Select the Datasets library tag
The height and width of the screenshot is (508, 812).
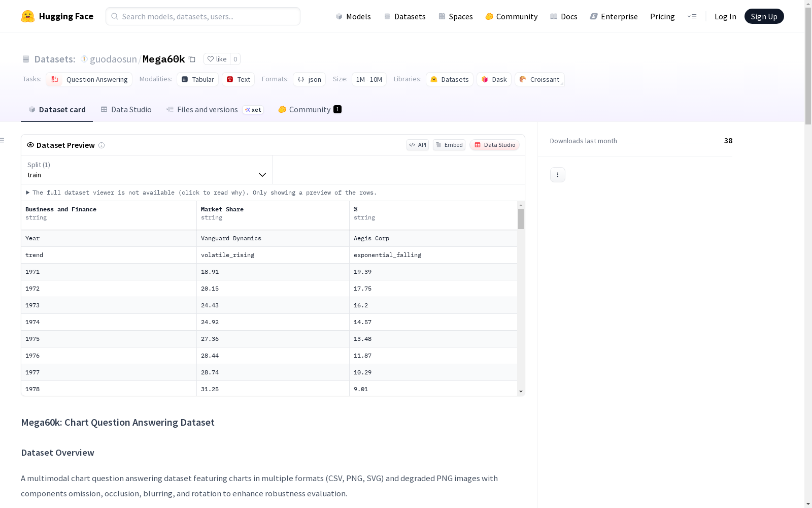point(450,79)
